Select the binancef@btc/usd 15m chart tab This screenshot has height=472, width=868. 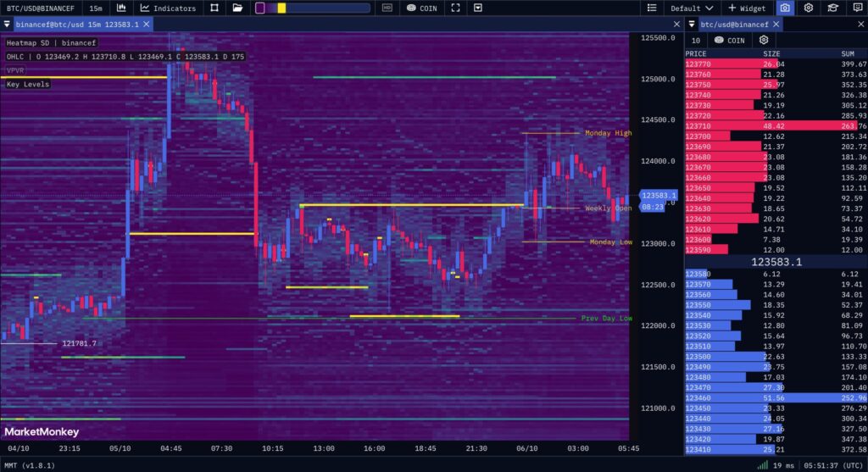click(77, 25)
